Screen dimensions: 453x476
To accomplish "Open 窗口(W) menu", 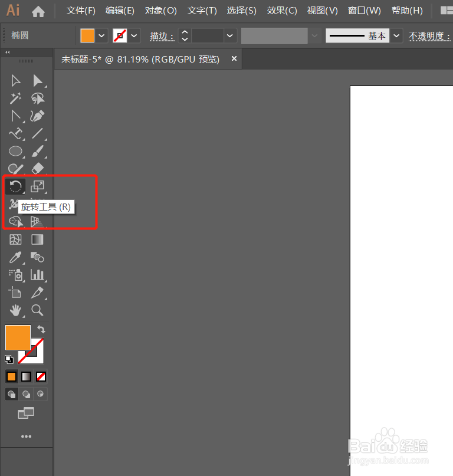I will (x=364, y=11).
